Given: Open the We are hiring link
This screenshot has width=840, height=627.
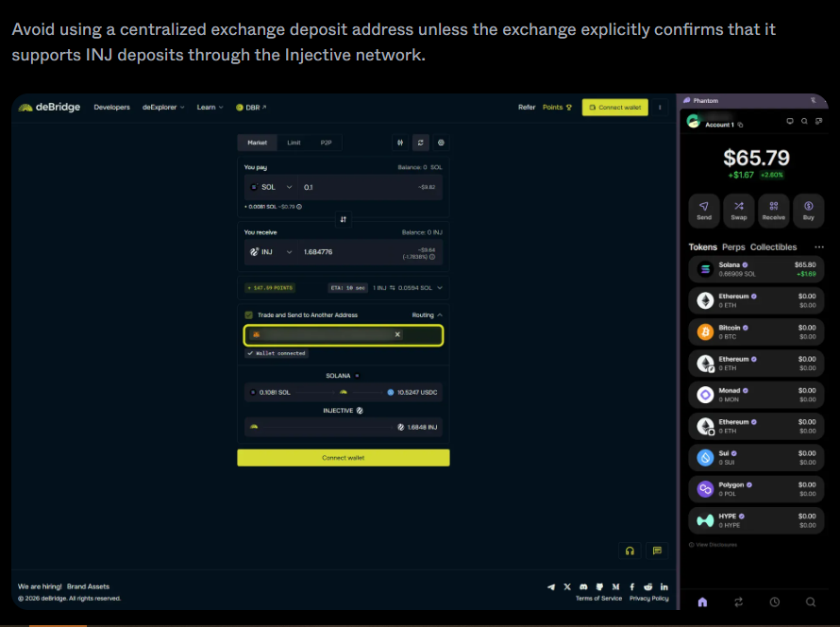Looking at the screenshot, I should point(40,586).
